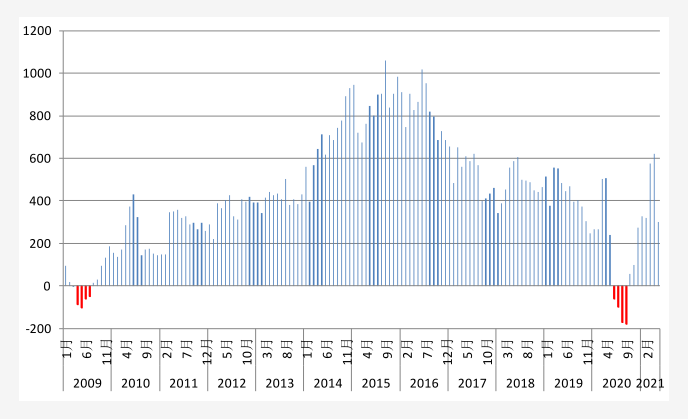Select the 5月 label above 2017

click(468, 349)
